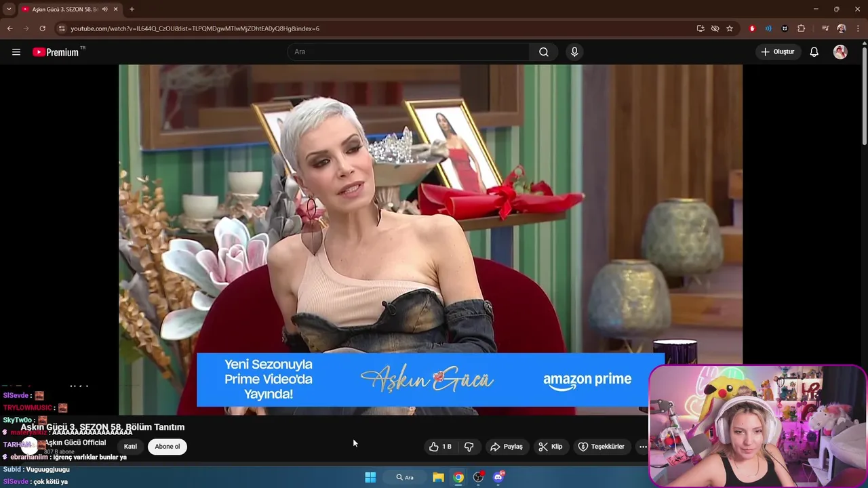Click the install app icon in address bar
Image resolution: width=868 pixels, height=488 pixels.
point(701,28)
